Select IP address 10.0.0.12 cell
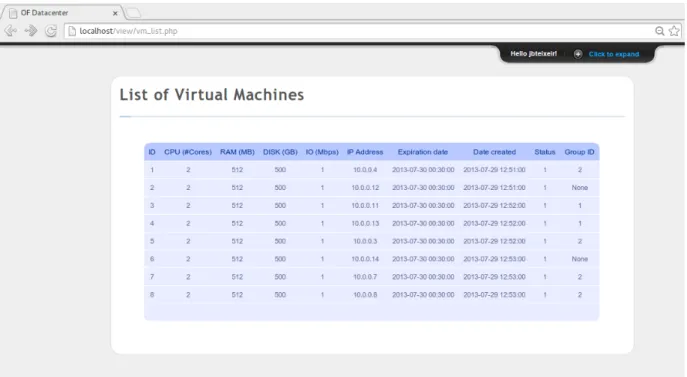This screenshot has height=377, width=687. click(x=365, y=188)
